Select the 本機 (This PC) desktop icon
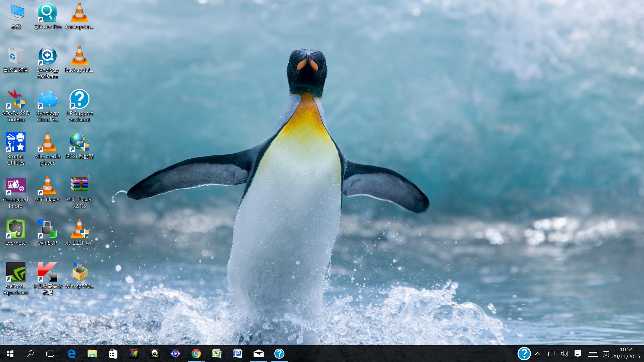The image size is (644, 362). point(16,17)
